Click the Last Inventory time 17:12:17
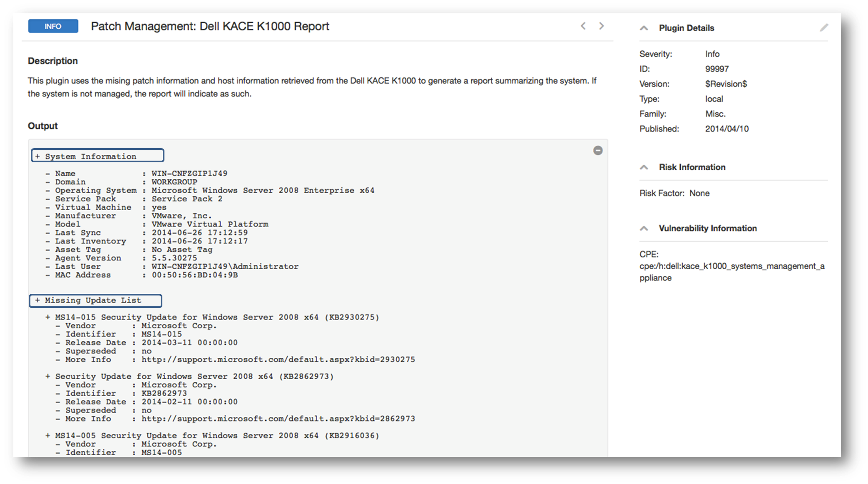868x484 pixels. 228,241
